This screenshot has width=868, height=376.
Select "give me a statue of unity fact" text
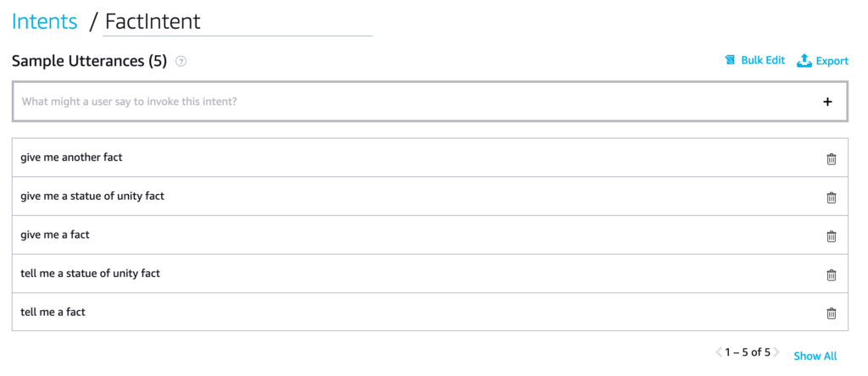[x=92, y=196]
